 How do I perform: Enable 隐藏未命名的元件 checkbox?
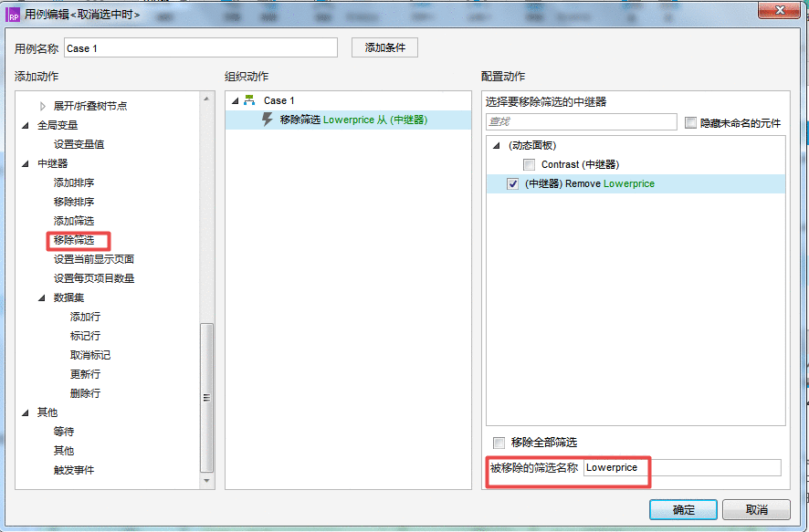click(x=690, y=122)
